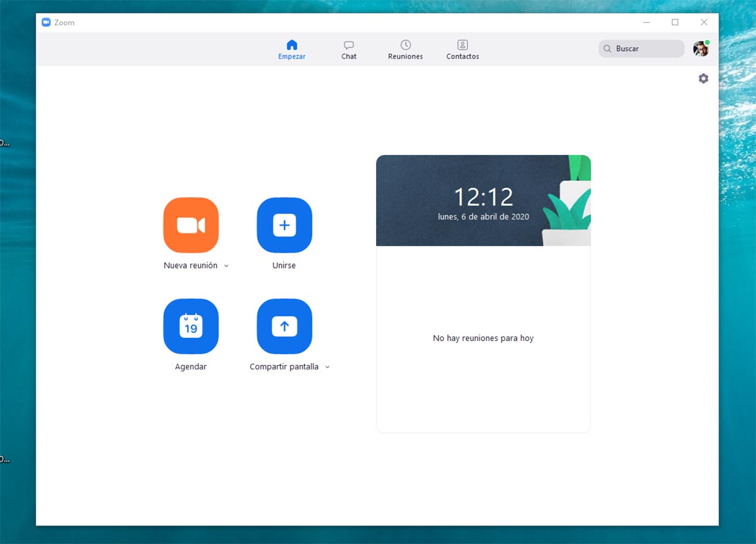Click the 12:12 clock banner
The width and height of the screenshot is (756, 544).
coord(483,197)
